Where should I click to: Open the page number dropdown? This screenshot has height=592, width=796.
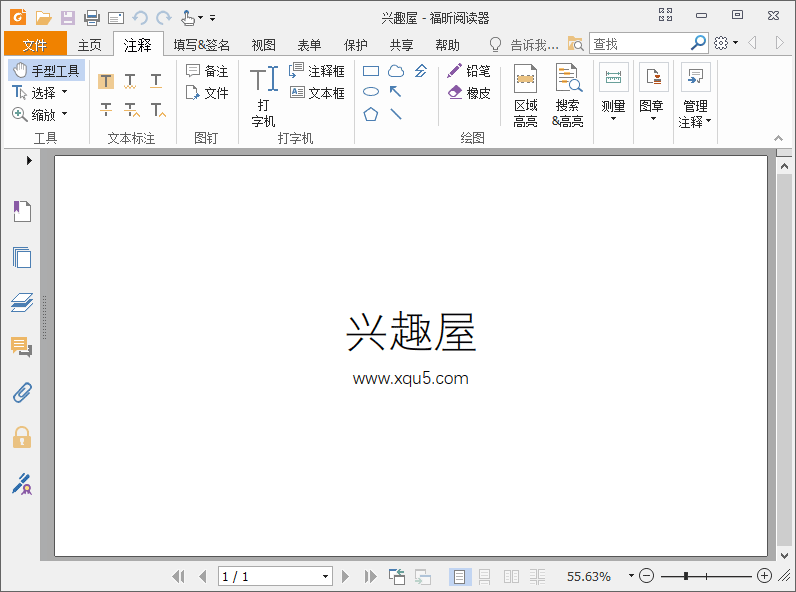(325, 577)
